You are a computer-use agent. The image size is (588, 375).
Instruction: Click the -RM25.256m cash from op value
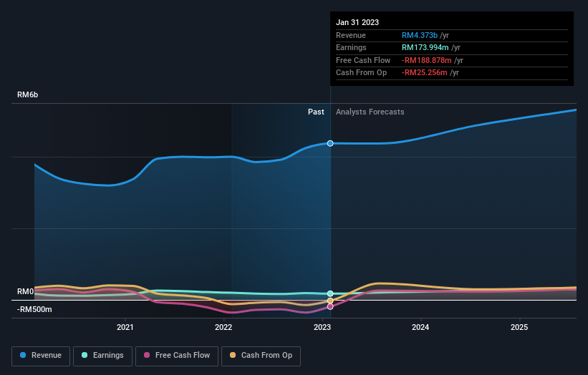click(x=425, y=73)
